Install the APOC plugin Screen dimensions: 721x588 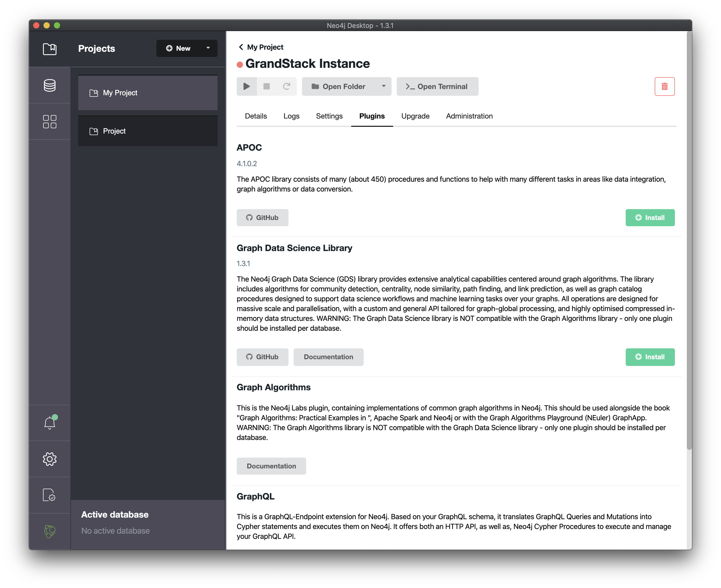click(x=650, y=217)
